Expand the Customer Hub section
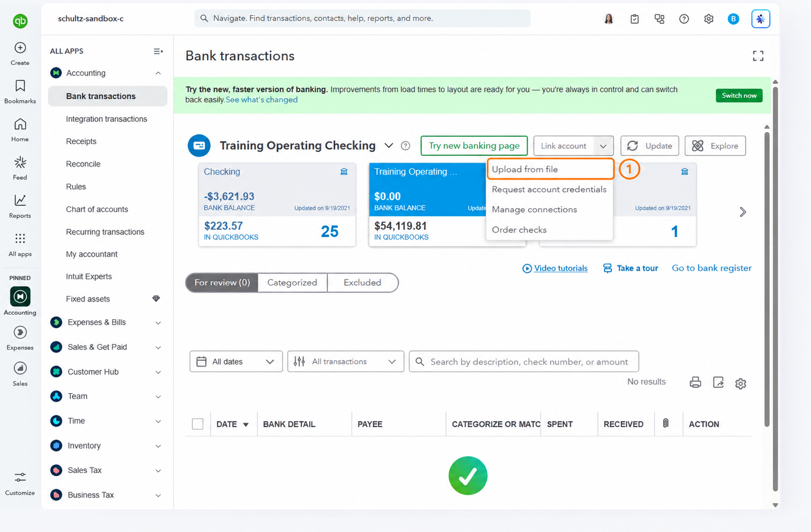Screen dimensions: 811x532 click(158, 372)
